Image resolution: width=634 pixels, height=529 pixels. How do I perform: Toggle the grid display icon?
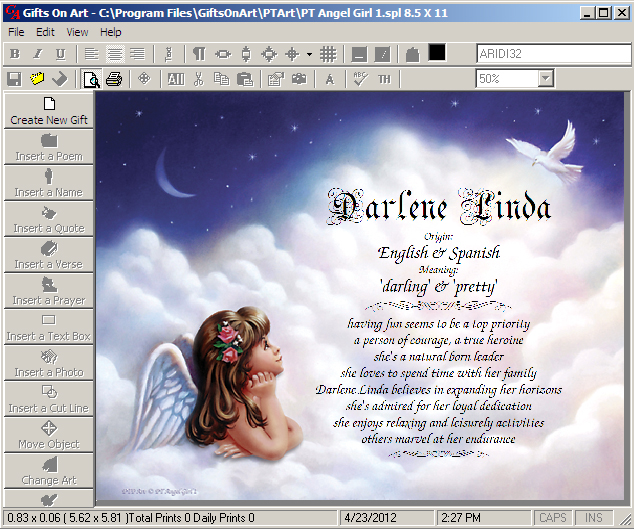(328, 54)
